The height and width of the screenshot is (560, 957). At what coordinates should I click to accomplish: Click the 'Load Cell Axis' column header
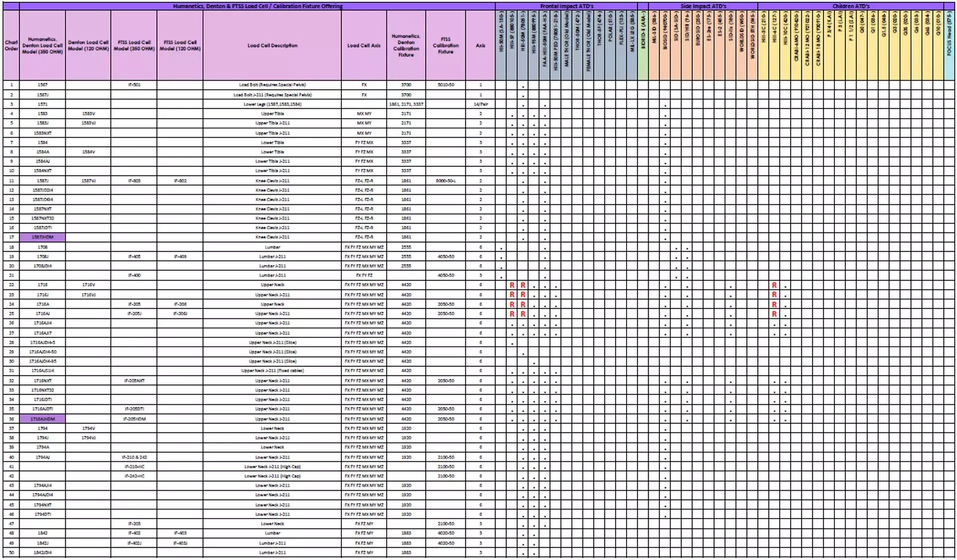(364, 45)
